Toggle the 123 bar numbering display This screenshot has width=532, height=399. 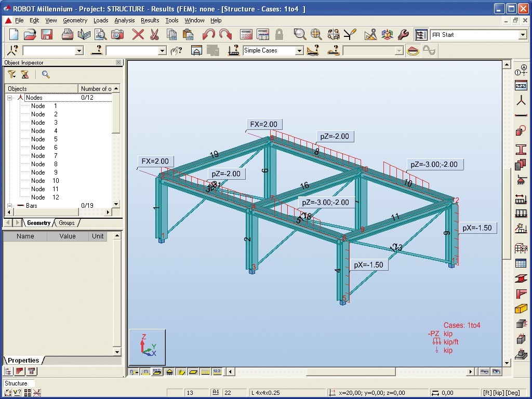(217, 371)
